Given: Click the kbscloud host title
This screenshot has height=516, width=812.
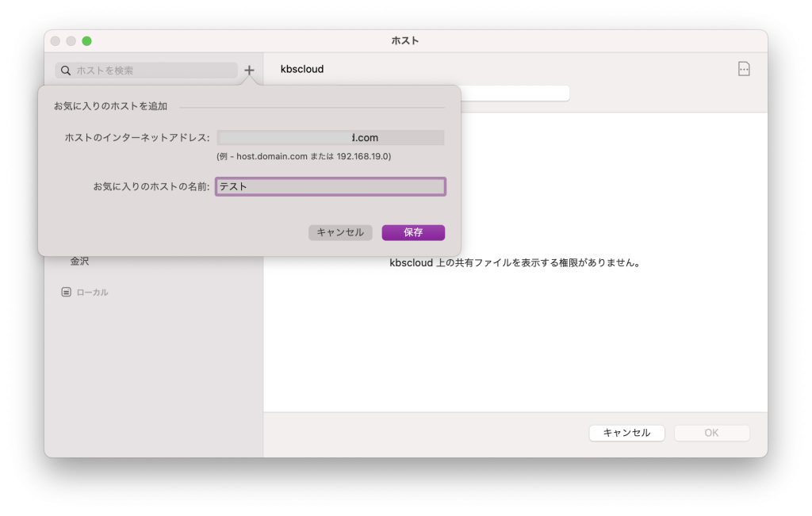Looking at the screenshot, I should tap(301, 69).
